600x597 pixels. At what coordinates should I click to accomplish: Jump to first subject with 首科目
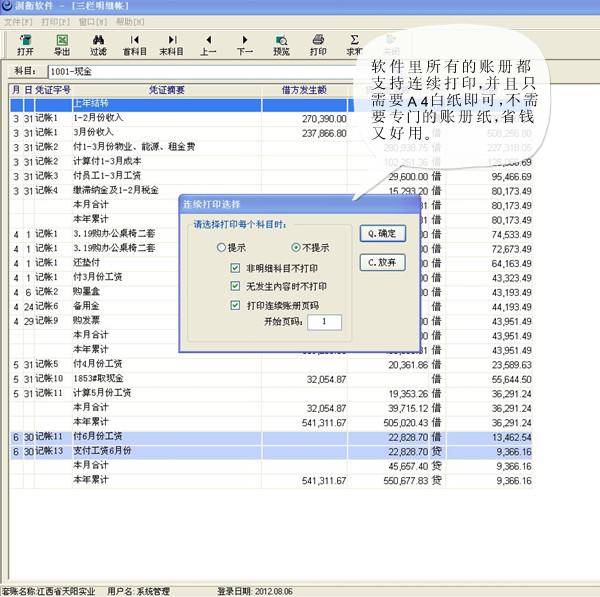[135, 45]
